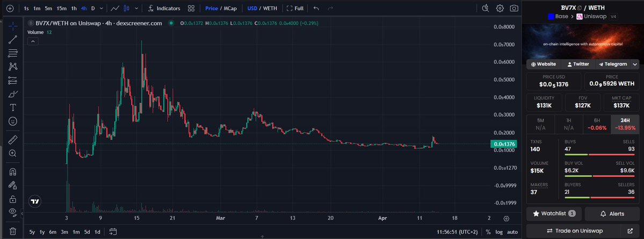The height and width of the screenshot is (239, 644).
Task: Set interval to 1m
Action: (37, 8)
